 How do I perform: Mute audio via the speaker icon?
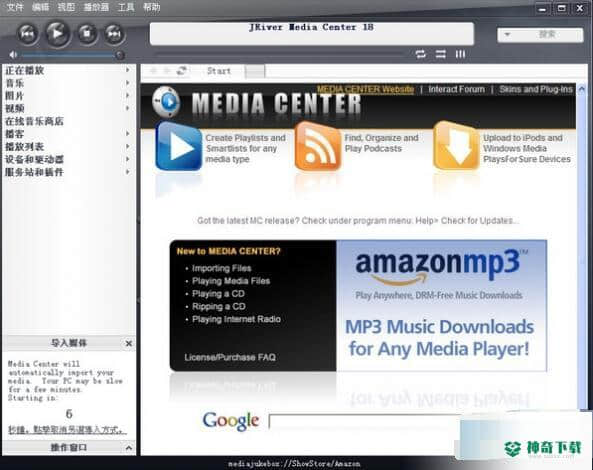13,55
